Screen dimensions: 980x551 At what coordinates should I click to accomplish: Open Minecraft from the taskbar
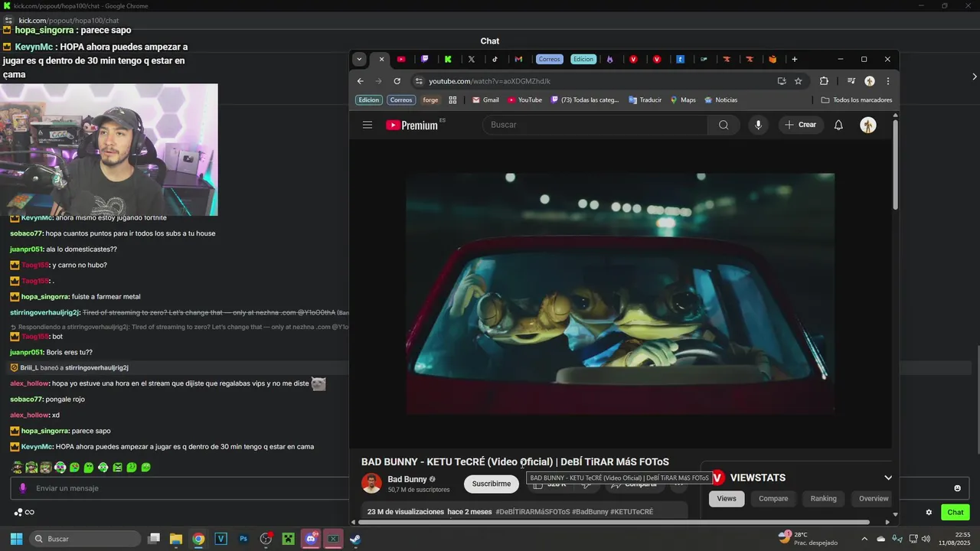click(x=288, y=539)
